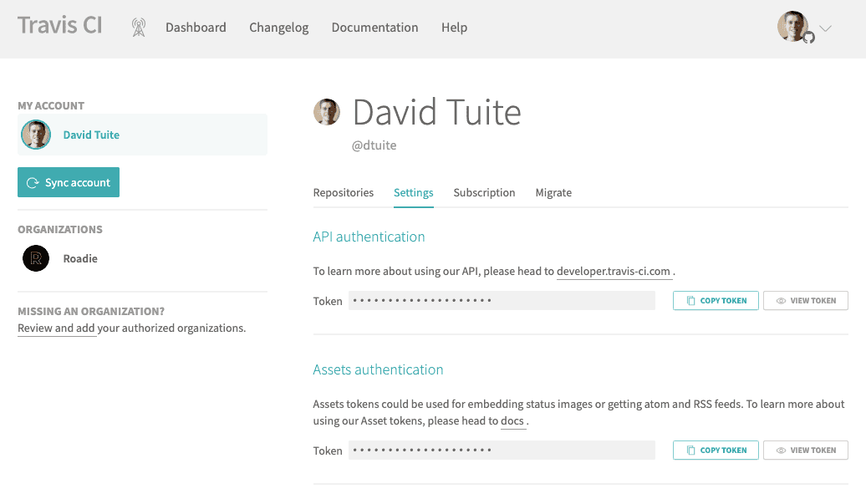Click the @dtuite username
The image size is (866, 504).
click(374, 145)
